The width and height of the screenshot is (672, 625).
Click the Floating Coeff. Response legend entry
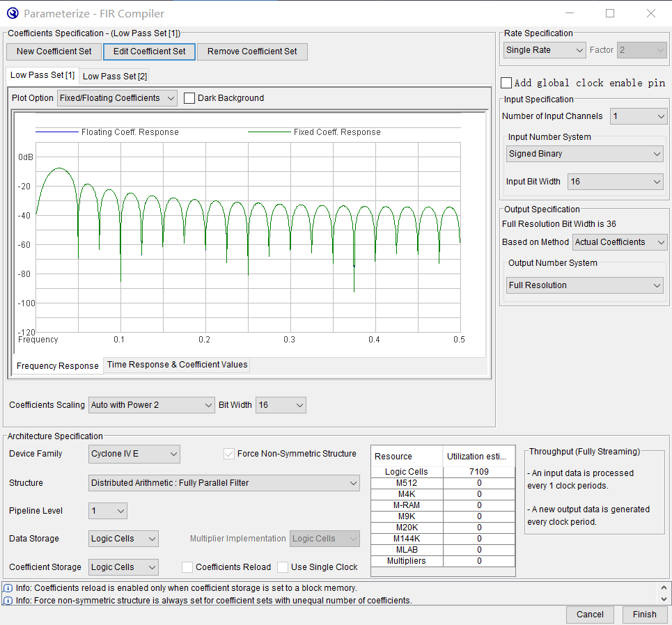click(x=107, y=132)
